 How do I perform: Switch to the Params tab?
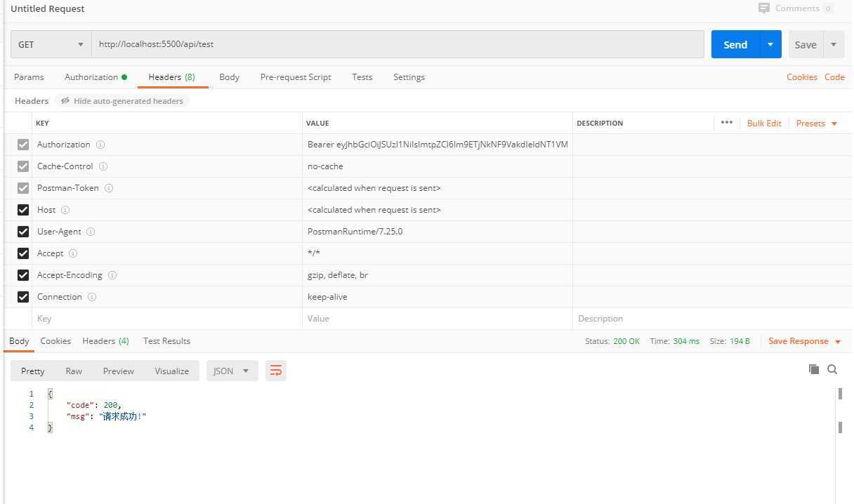coord(29,77)
